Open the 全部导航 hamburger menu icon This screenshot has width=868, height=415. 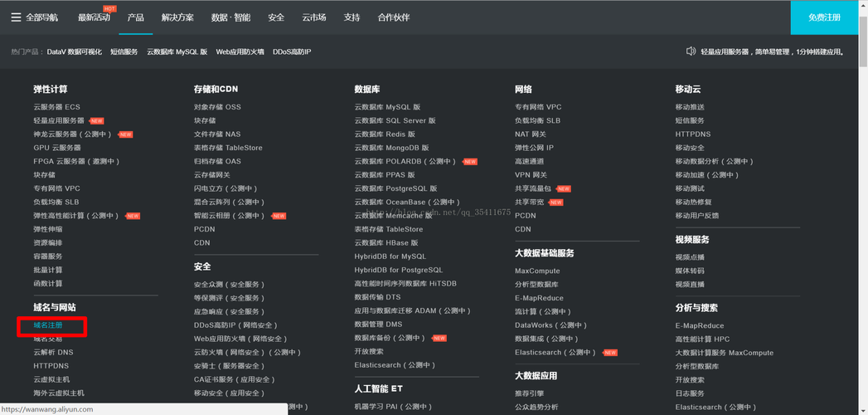[16, 17]
